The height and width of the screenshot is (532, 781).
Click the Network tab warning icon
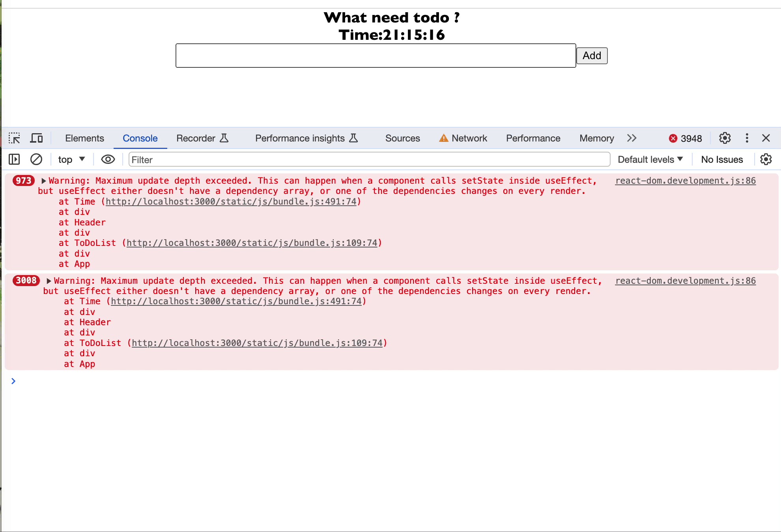tap(444, 138)
